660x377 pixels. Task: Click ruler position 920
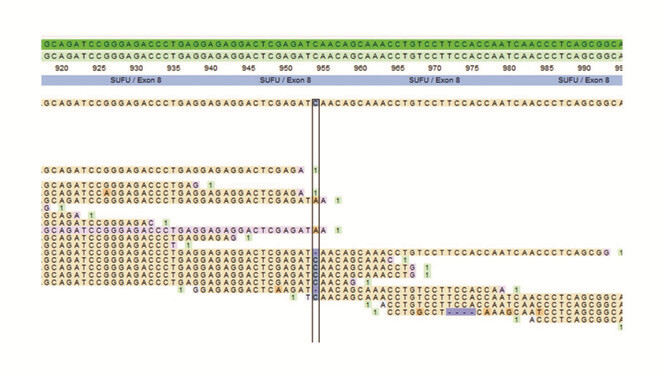pyautogui.click(x=61, y=68)
